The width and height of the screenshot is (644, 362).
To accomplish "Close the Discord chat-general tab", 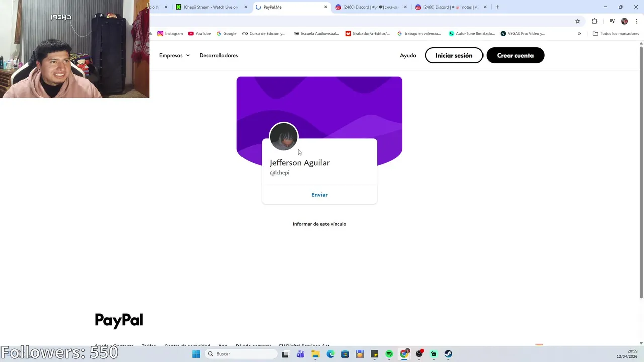I will 405,7.
